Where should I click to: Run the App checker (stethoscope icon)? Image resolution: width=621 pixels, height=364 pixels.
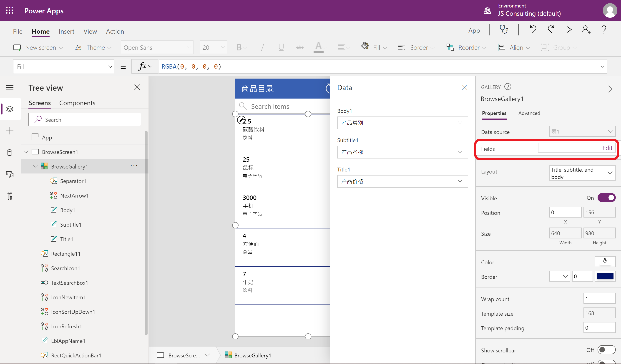504,30
